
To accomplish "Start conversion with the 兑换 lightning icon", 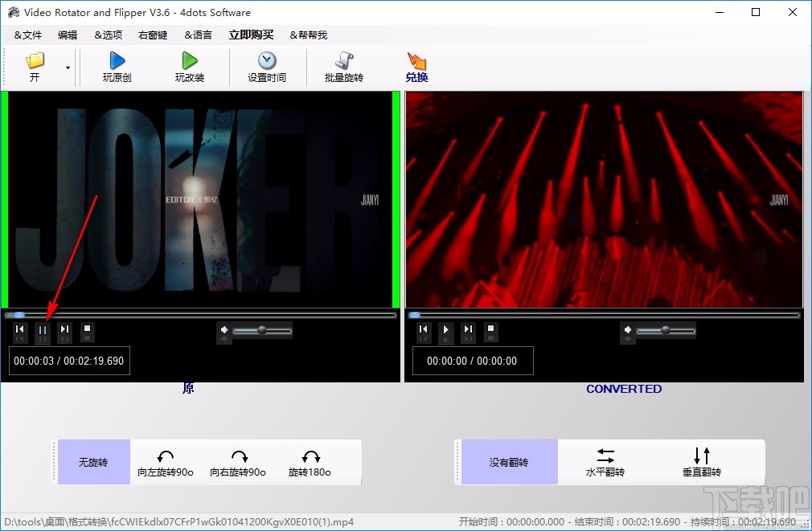I will (x=416, y=63).
